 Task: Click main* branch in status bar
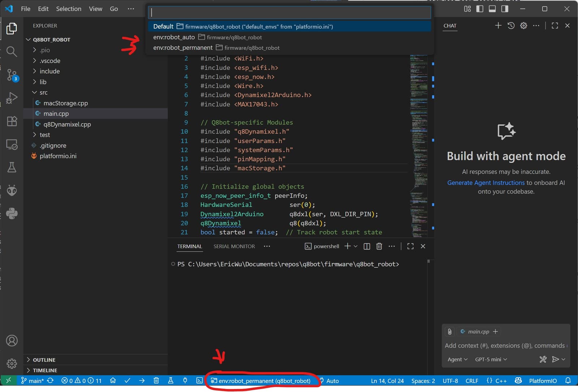33,381
